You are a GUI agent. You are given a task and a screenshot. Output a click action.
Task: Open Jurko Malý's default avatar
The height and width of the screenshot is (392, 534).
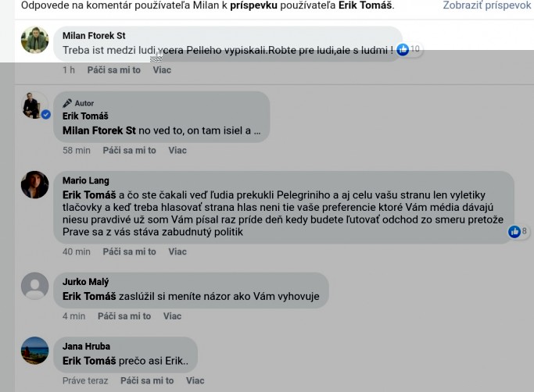coord(34,286)
